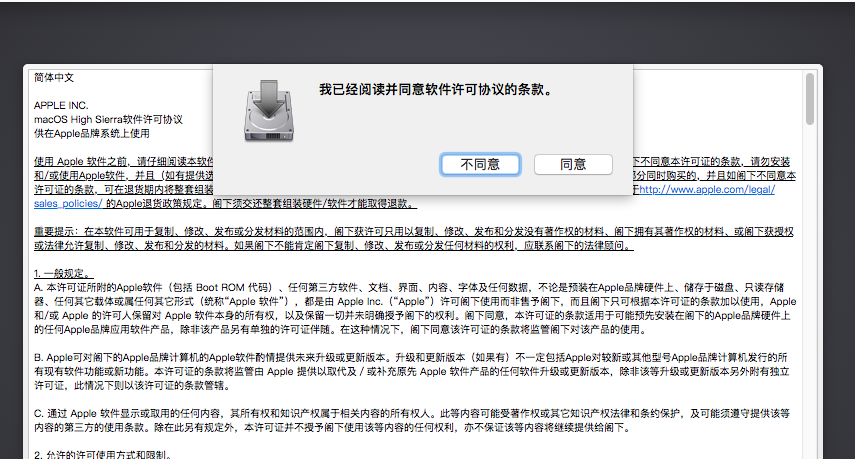Click the APPLE INC. text line

61,105
